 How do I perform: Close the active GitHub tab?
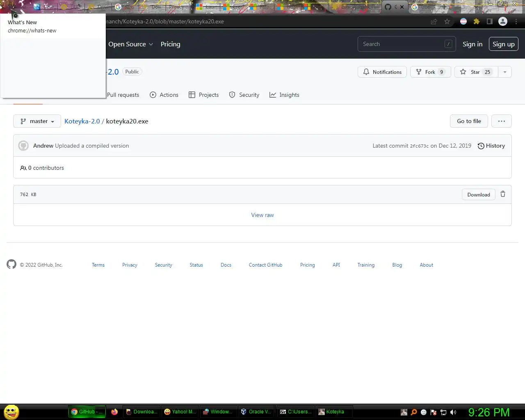click(402, 7)
